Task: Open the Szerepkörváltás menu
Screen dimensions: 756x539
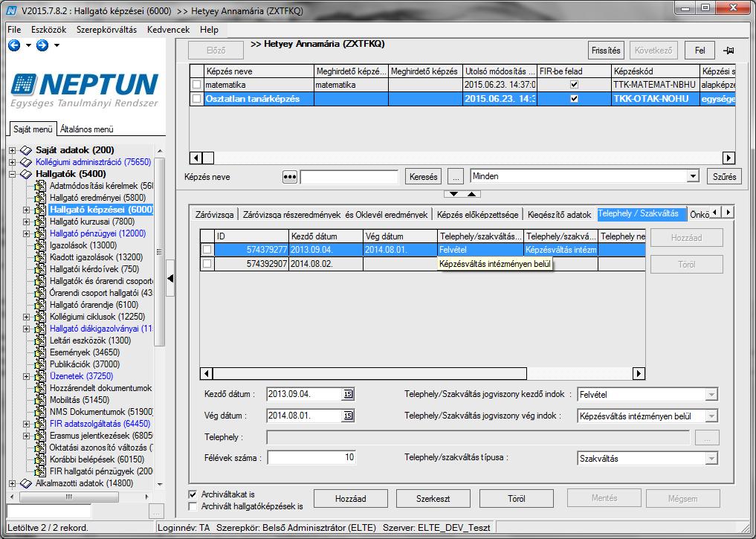Action: 106,30
